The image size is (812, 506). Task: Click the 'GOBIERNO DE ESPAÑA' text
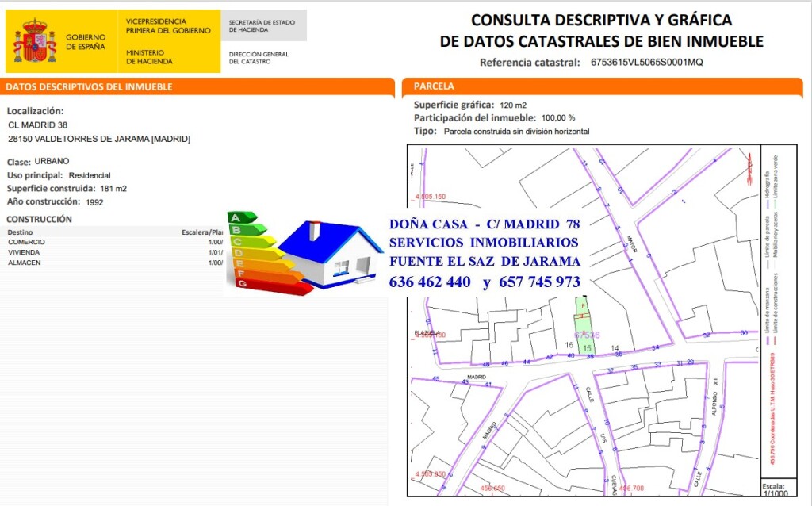pos(86,42)
